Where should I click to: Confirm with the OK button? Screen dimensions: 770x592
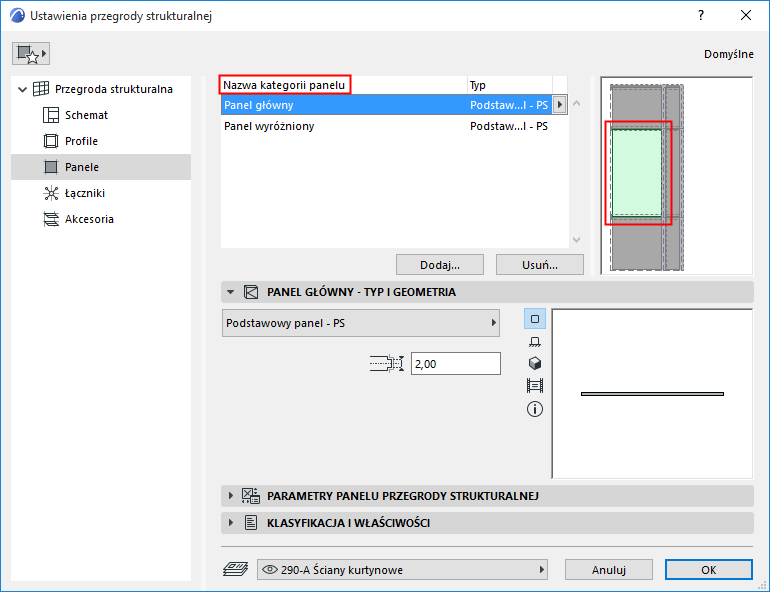(x=709, y=569)
